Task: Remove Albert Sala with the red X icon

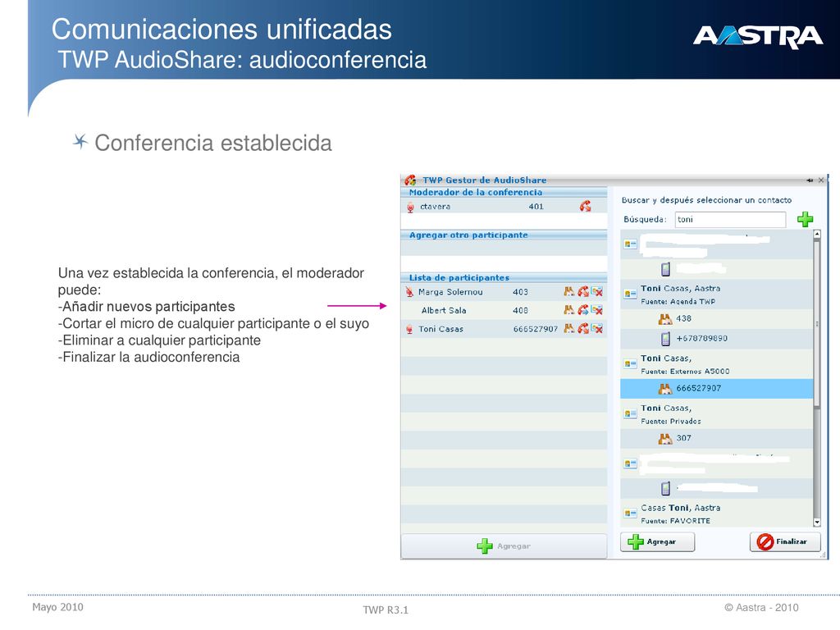Action: pyautogui.click(x=597, y=309)
